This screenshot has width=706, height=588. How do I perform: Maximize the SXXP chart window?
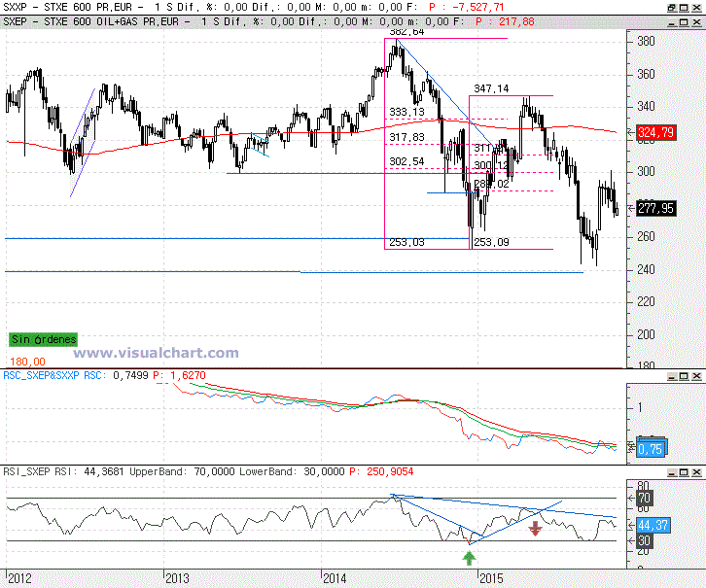684,8
